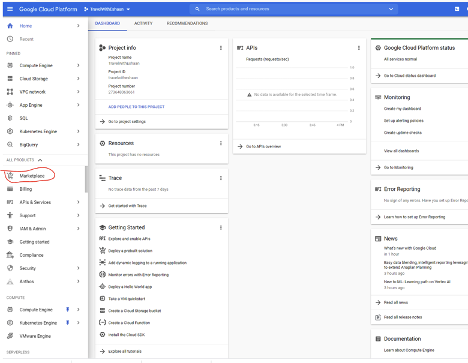Select the VPC network icon
Viewport: 468px width, 363px height.
[x=10, y=92]
